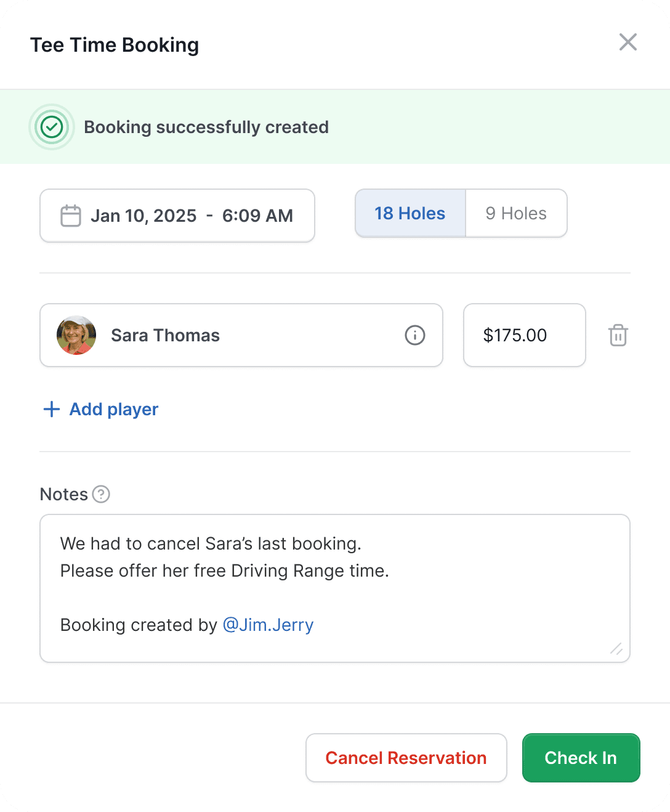Click the info icon next to Sara Thomas

(414, 335)
